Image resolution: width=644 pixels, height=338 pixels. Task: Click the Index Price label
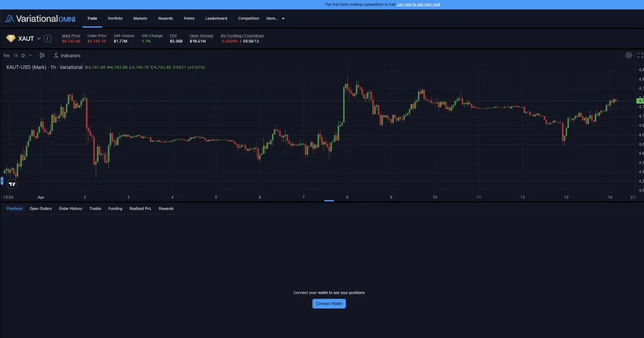pyautogui.click(x=97, y=36)
